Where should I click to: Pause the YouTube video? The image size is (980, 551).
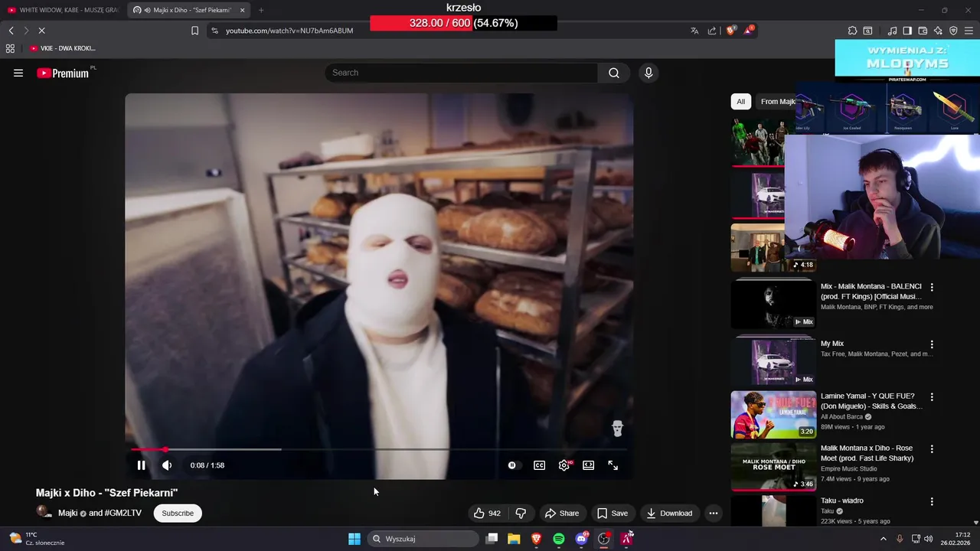[x=141, y=465]
